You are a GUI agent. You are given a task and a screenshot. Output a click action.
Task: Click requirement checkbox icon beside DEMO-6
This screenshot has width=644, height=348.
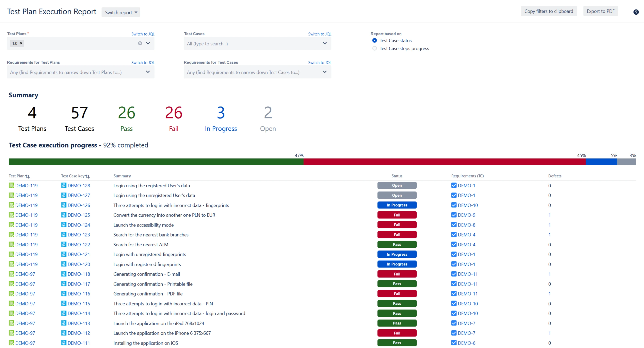tap(454, 343)
